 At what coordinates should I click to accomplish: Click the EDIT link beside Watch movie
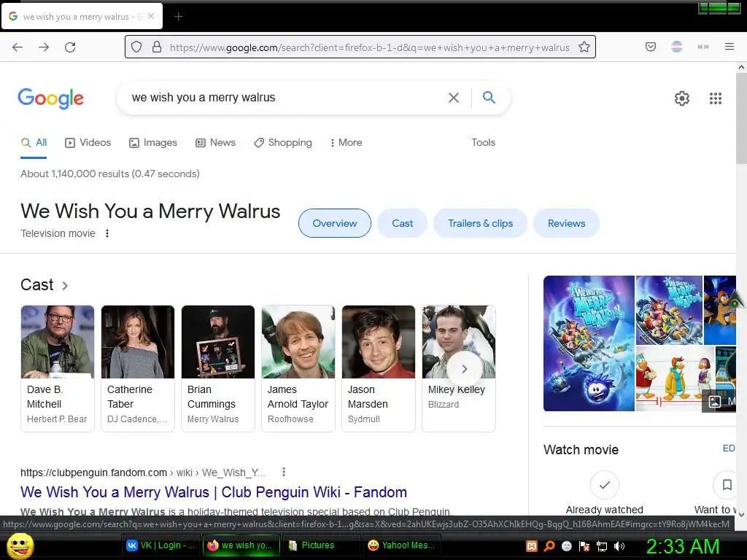tap(729, 448)
